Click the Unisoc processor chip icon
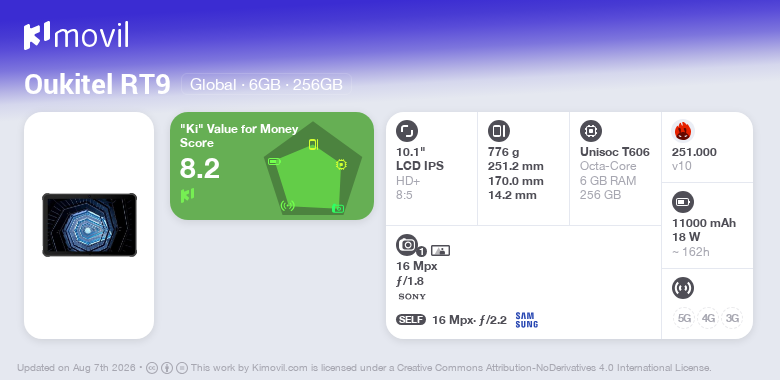This screenshot has height=380, width=780. click(591, 131)
